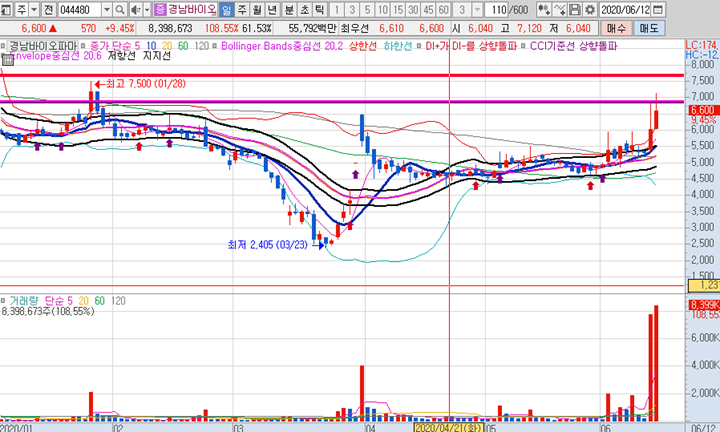Click the 최우선 quote label

pos(354,28)
